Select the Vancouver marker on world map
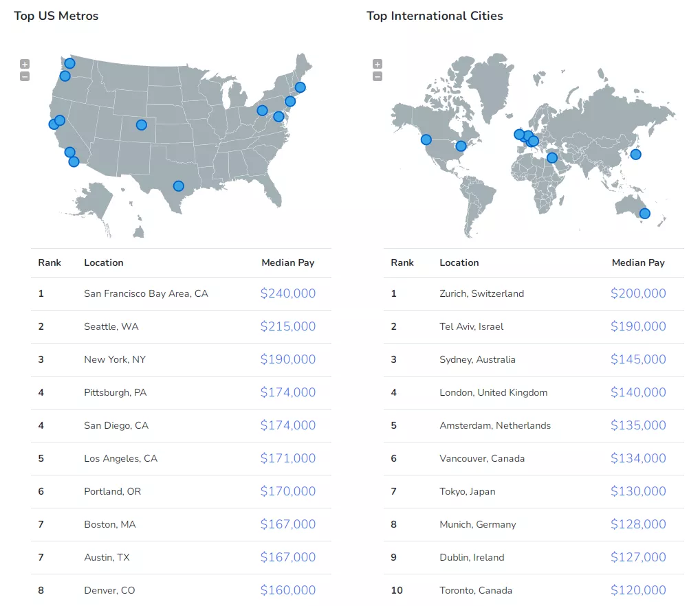The width and height of the screenshot is (700, 606). point(426,140)
